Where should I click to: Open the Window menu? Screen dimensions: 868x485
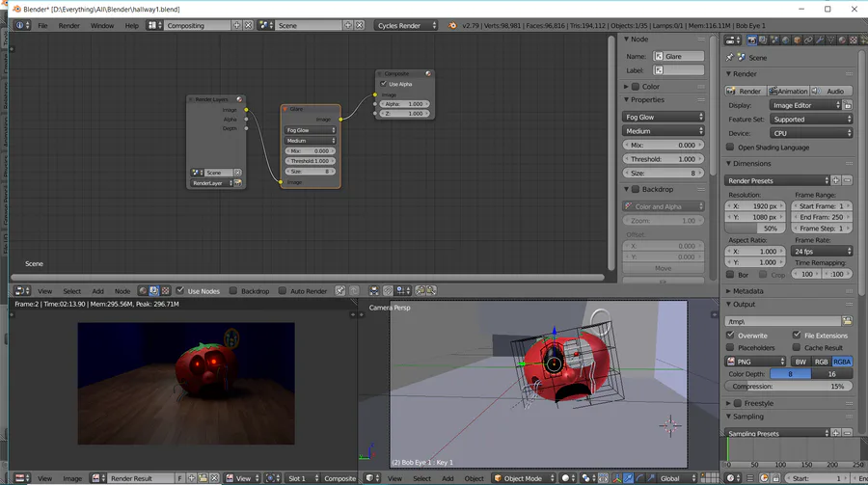coord(102,25)
